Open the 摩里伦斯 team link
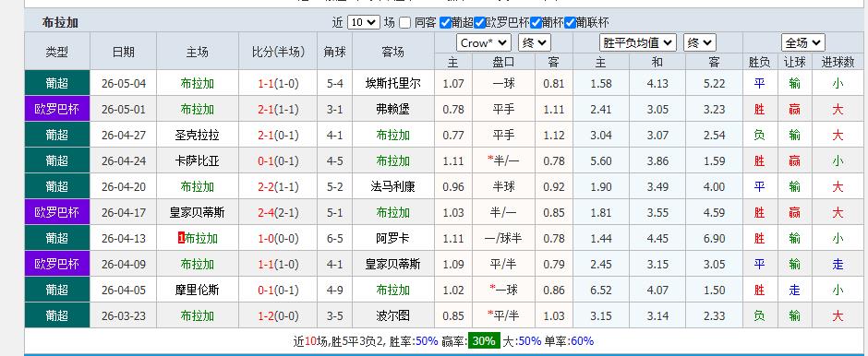Image resolution: width=868 pixels, height=356 pixels. click(197, 291)
